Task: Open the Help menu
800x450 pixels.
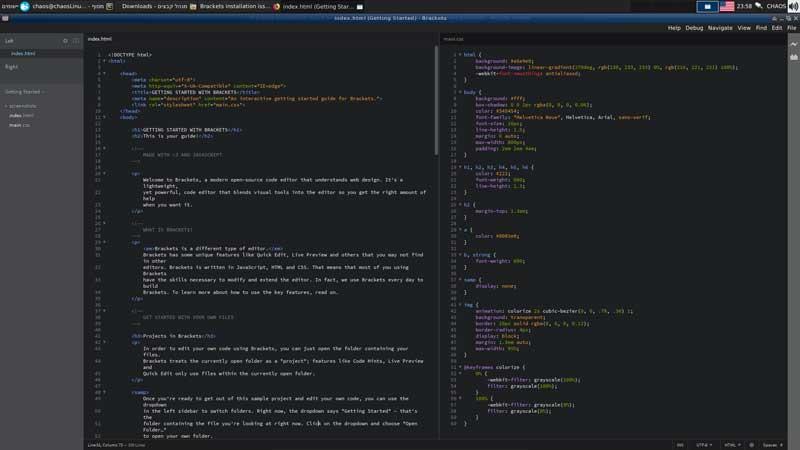Action: coord(674,28)
